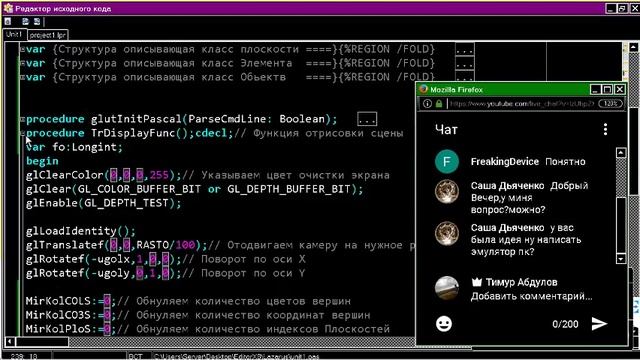Click the '0/200' character counter
Screen dimensions: 640x360
tap(565, 324)
